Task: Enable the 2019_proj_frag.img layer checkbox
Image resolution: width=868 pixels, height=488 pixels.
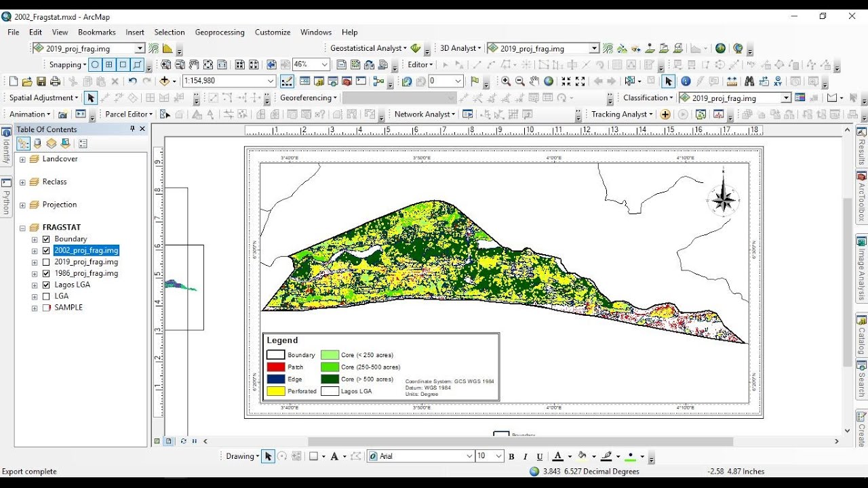Action: point(46,262)
